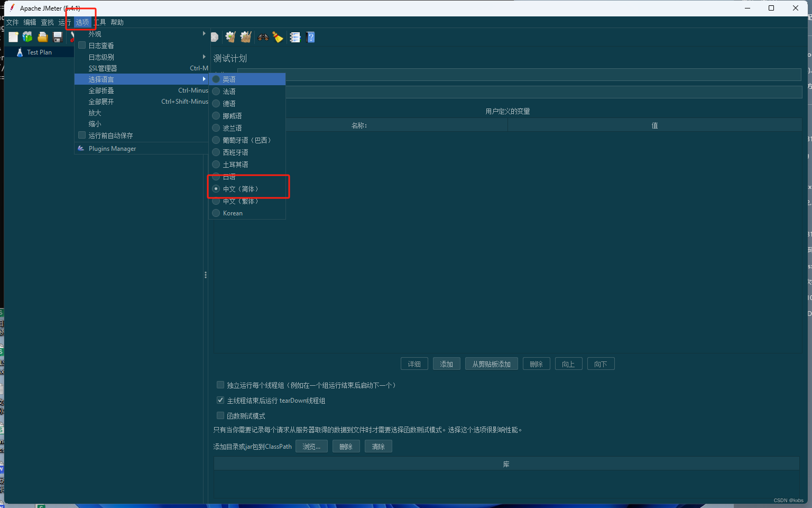812x508 pixels.
Task: Choose 中文（简体）language
Action: click(247, 189)
